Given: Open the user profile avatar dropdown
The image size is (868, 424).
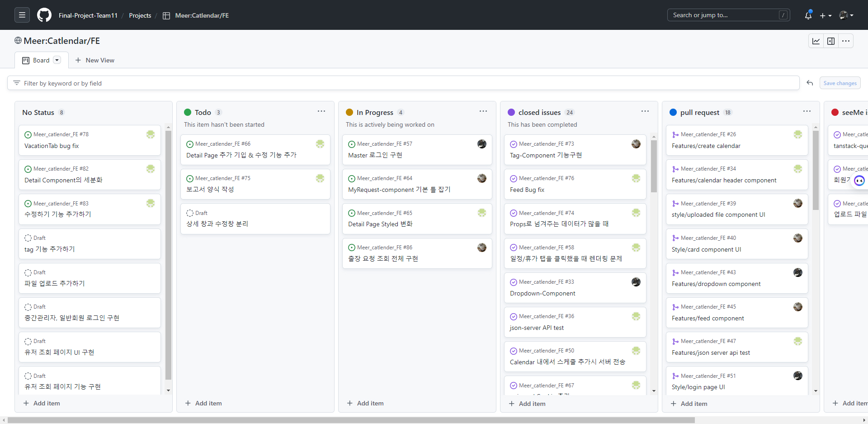Looking at the screenshot, I should [x=846, y=15].
